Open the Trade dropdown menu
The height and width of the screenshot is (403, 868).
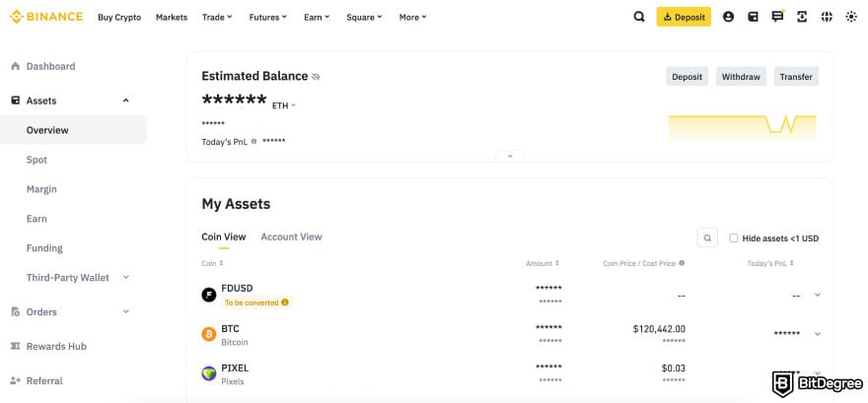point(217,17)
